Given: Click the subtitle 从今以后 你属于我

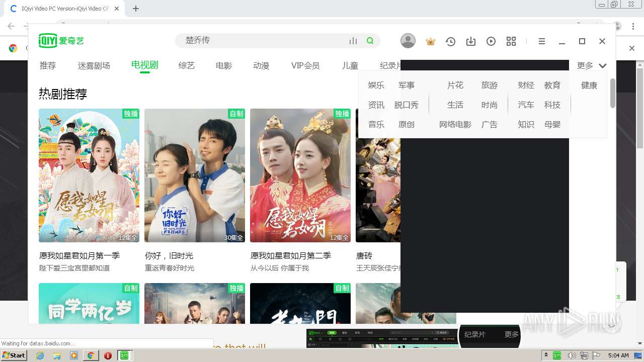Looking at the screenshot, I should pyautogui.click(x=280, y=268).
